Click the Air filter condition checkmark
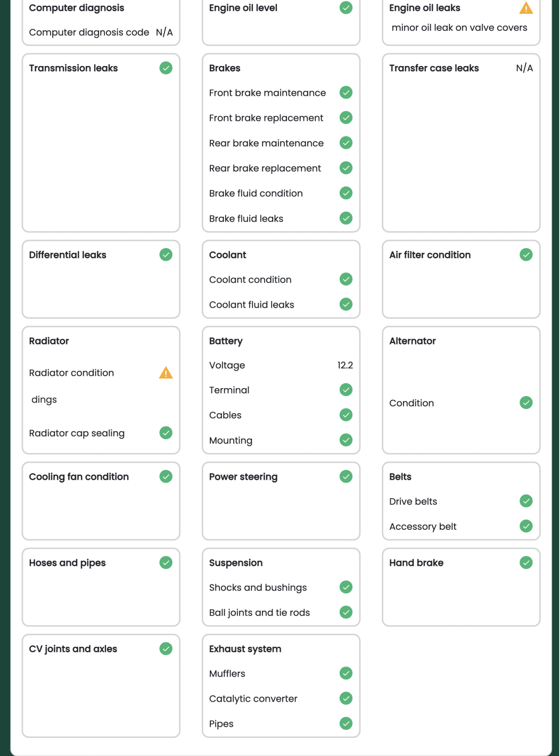The height and width of the screenshot is (756, 559). tap(526, 255)
